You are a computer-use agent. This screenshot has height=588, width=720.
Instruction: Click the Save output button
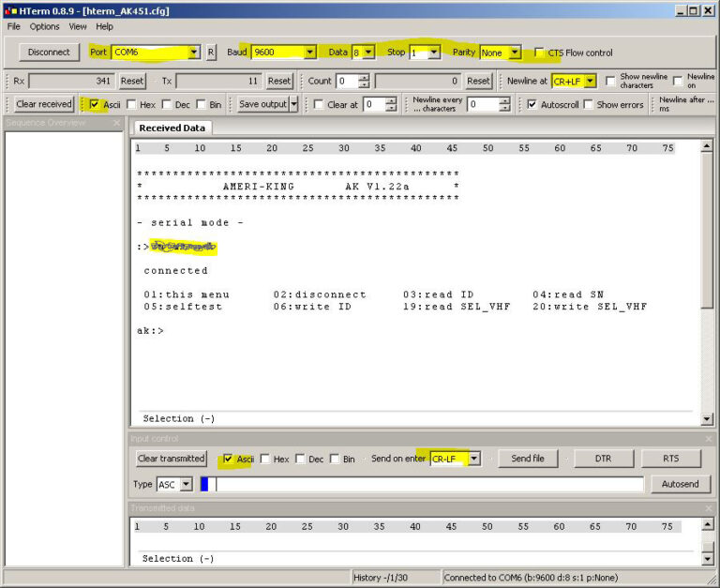point(263,104)
